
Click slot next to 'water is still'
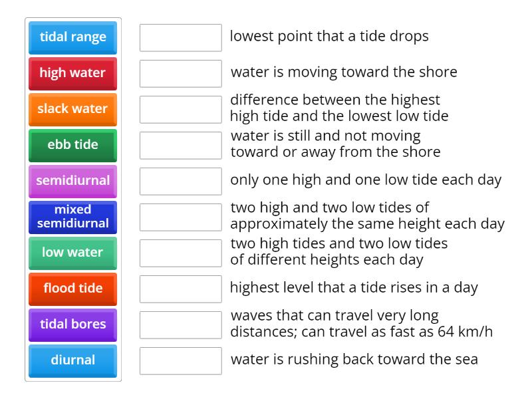pos(181,145)
